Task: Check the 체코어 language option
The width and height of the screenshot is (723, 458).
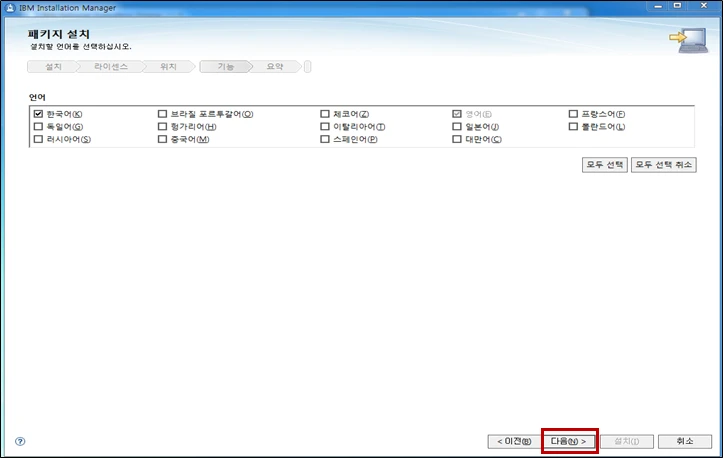Action: click(325, 114)
